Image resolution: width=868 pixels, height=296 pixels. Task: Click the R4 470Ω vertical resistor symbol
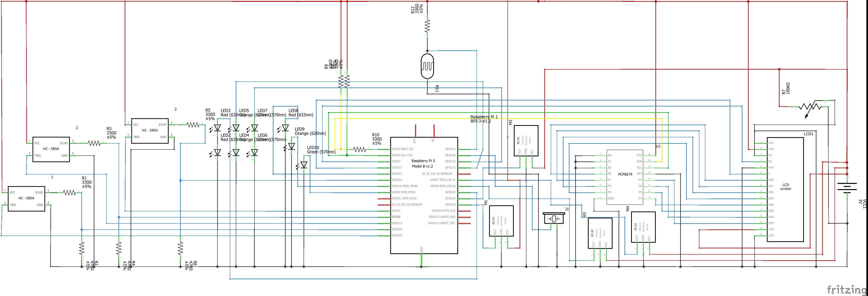coord(119,249)
